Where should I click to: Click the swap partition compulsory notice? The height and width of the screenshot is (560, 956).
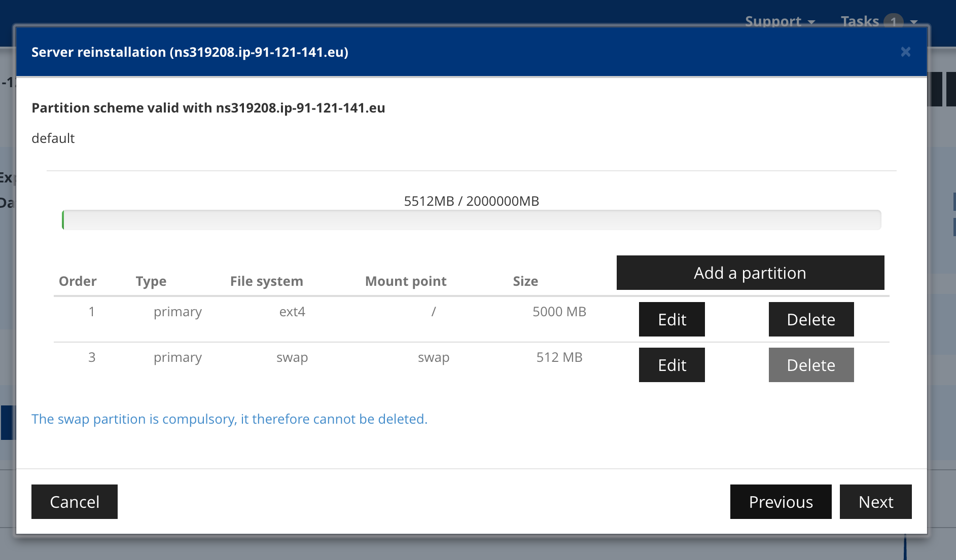229,419
